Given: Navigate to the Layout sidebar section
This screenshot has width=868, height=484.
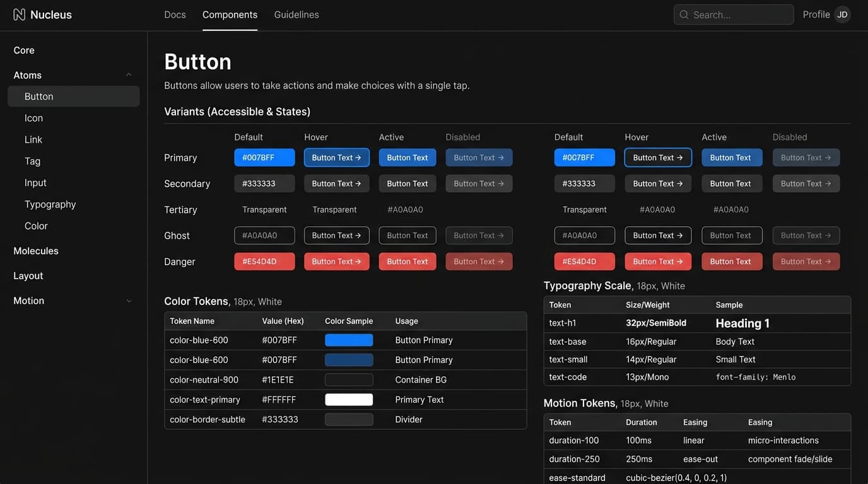Looking at the screenshot, I should 28,276.
